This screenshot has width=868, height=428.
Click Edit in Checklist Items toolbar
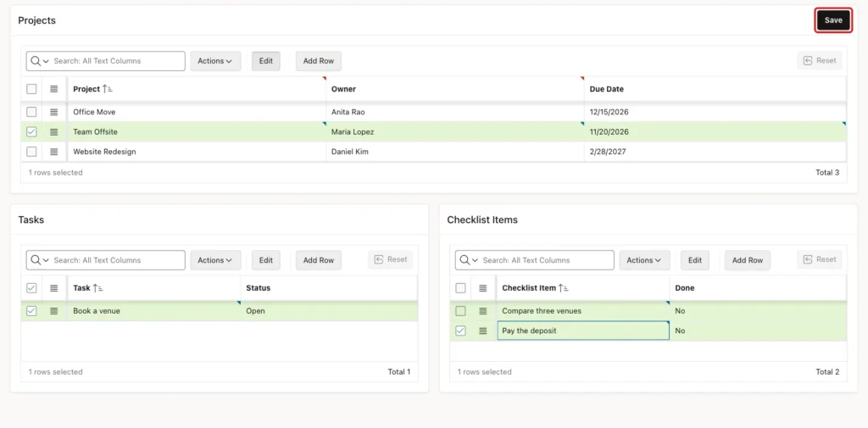tap(695, 260)
